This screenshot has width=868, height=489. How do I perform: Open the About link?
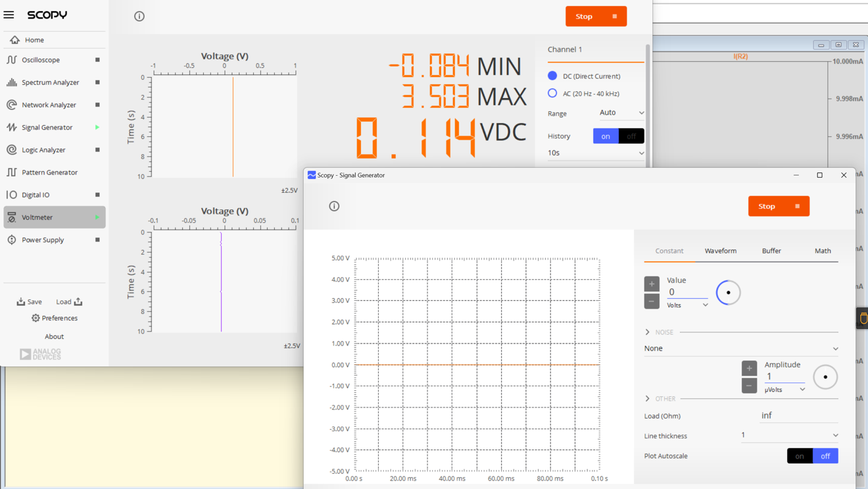point(54,336)
